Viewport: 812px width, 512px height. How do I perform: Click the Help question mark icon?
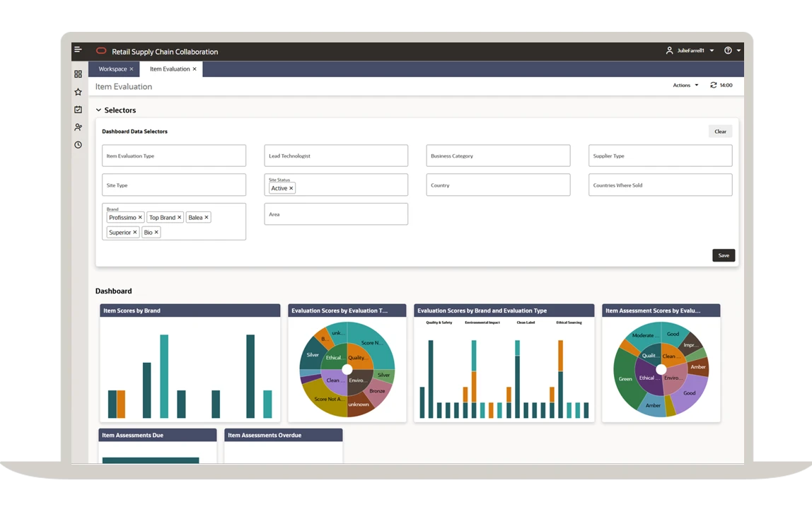(x=728, y=50)
